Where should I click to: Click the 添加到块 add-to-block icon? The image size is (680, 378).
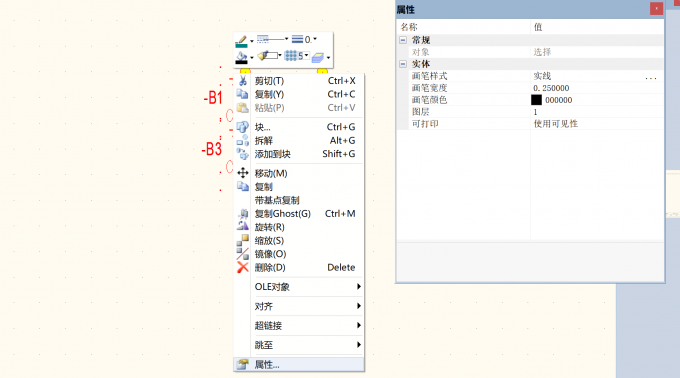click(x=243, y=154)
